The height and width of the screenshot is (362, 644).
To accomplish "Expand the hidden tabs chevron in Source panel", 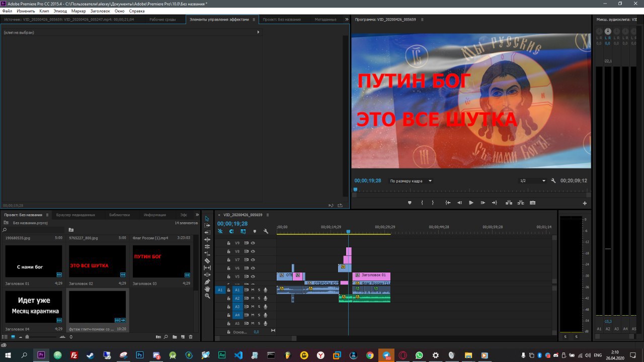I will coord(347,19).
